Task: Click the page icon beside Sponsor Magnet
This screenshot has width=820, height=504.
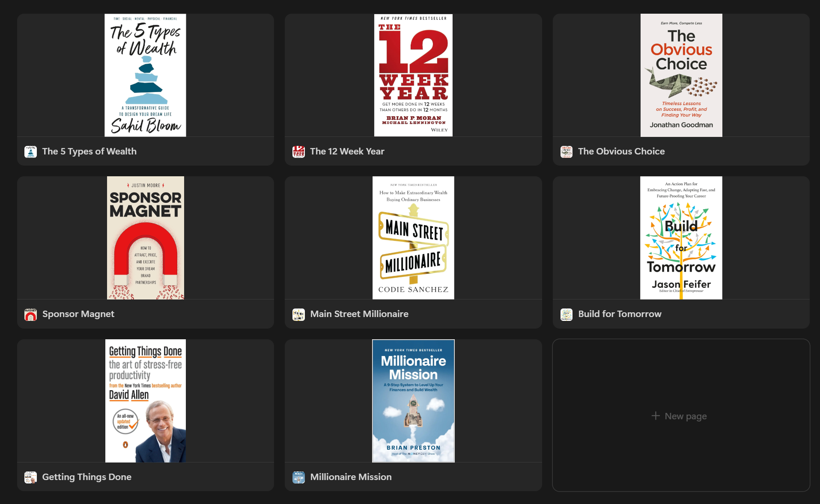Action: pos(30,314)
